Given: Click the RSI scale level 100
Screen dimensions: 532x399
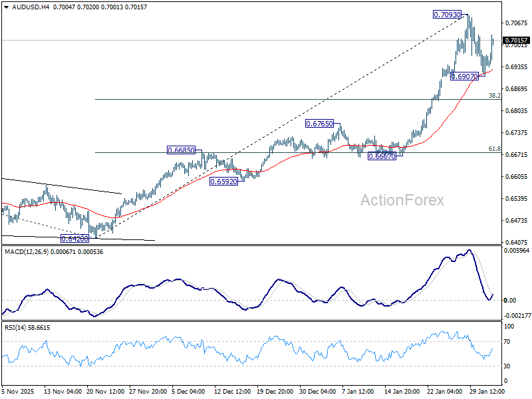Looking at the screenshot, I should [x=509, y=327].
